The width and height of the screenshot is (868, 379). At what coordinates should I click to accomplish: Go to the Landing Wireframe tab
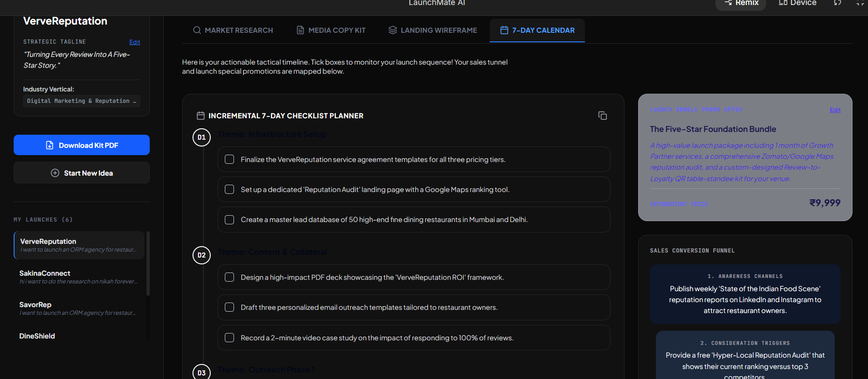tap(432, 30)
